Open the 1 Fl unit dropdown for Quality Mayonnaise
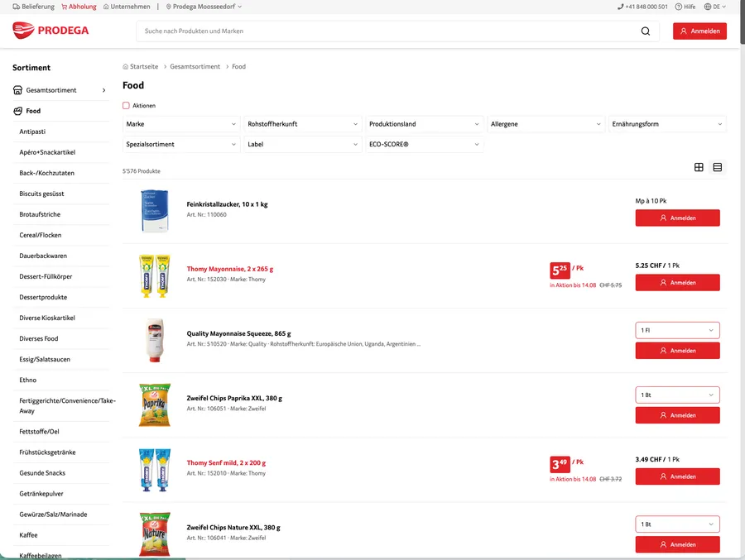This screenshot has width=745, height=560. click(677, 330)
